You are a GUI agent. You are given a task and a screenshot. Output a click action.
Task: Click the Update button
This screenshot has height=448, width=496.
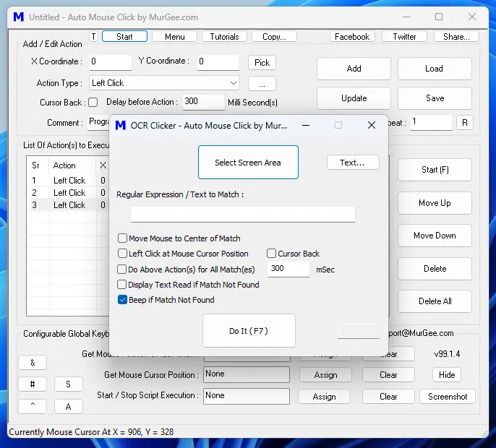tap(354, 98)
